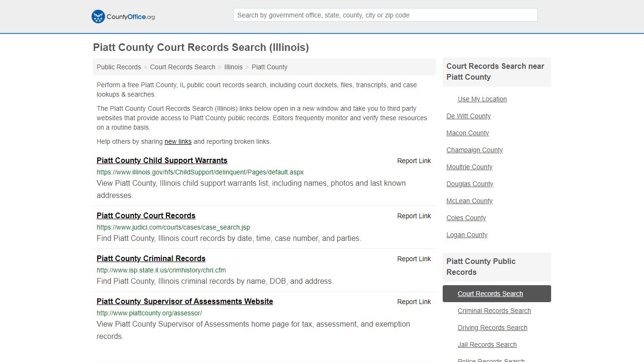Select Jail Records Search in sidebar
This screenshot has width=644, height=362.
tap(487, 345)
